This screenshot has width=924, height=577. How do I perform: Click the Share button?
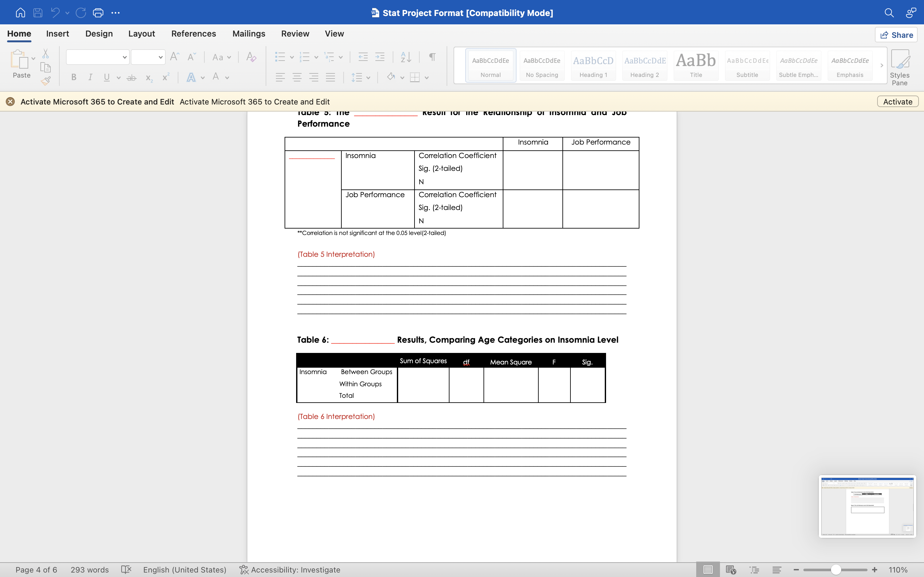[x=896, y=35]
